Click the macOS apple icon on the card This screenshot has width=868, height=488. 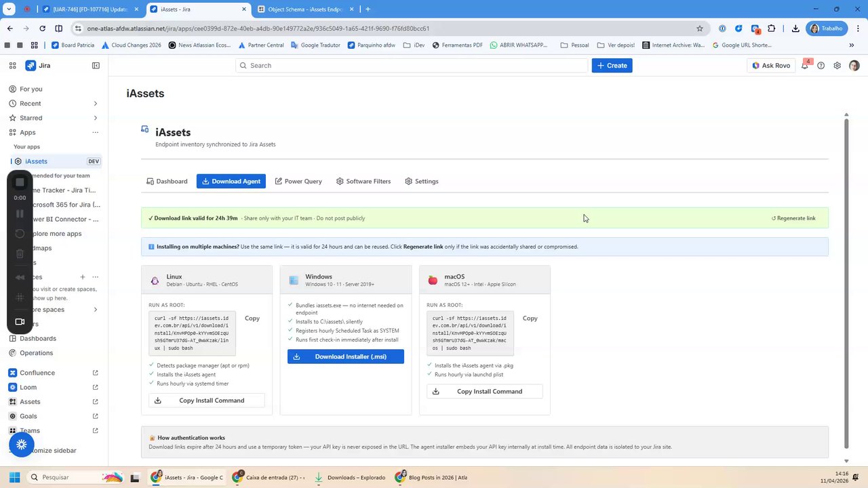coord(433,281)
